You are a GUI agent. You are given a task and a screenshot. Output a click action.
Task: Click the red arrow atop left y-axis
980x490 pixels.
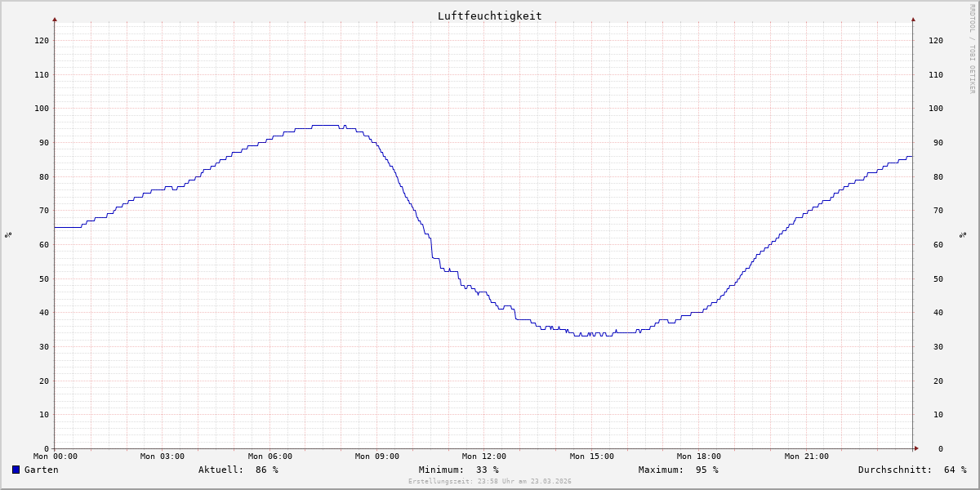click(x=55, y=19)
